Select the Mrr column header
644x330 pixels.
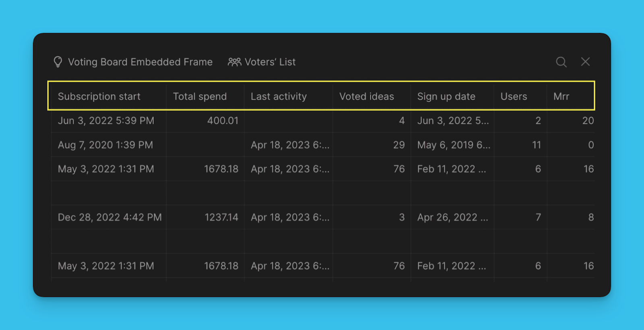(561, 96)
